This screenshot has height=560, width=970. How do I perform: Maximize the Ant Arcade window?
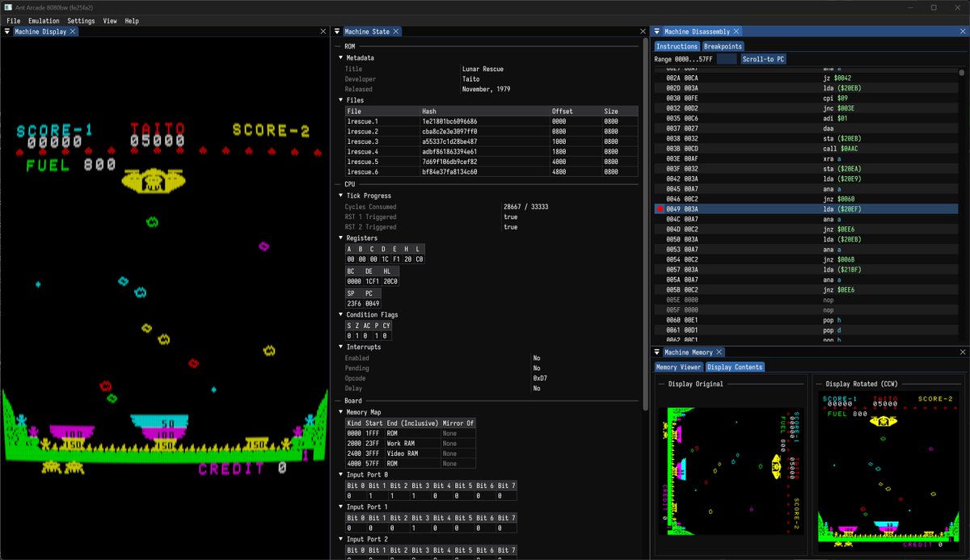pos(934,7)
